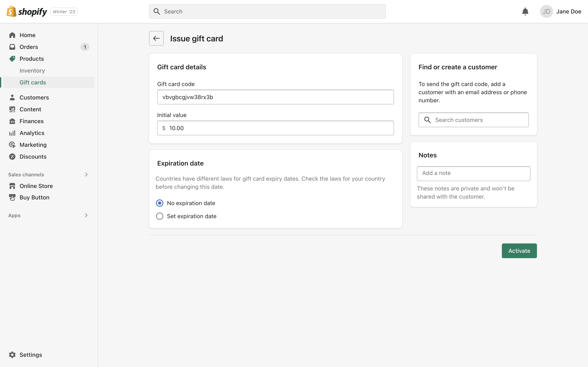Click the notifications bell icon
Screen dimensions: 588x367
coord(525,11)
